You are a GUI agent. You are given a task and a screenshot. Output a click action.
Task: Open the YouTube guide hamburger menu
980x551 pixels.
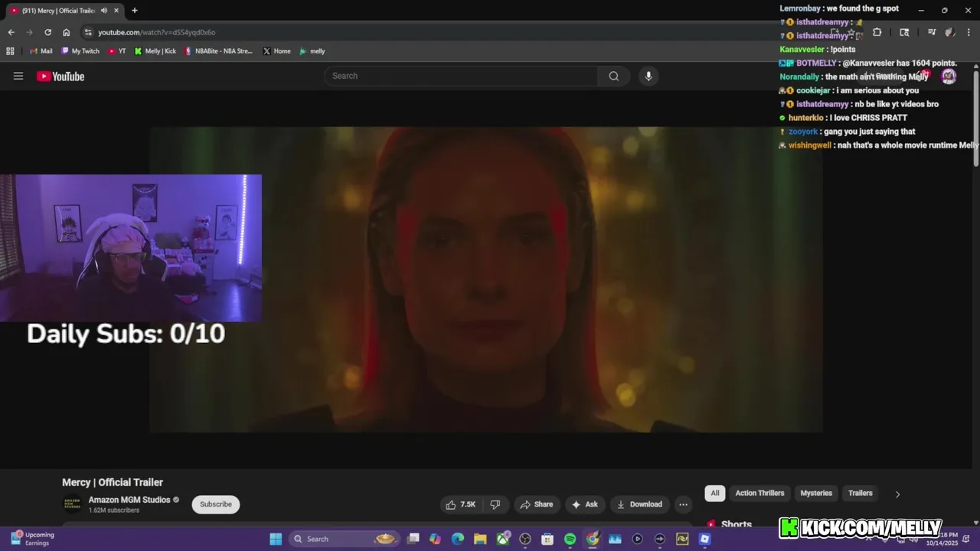coord(18,76)
